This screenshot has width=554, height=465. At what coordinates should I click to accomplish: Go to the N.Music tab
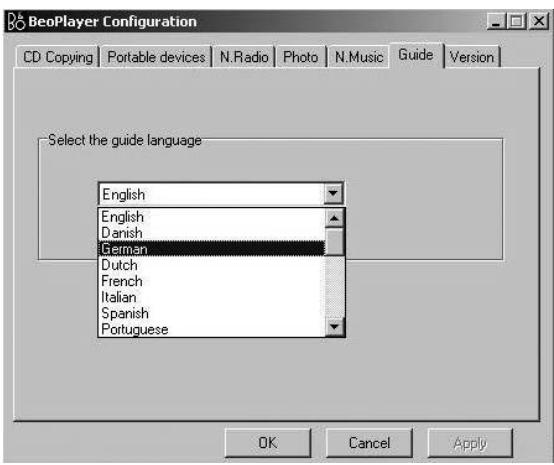(359, 57)
